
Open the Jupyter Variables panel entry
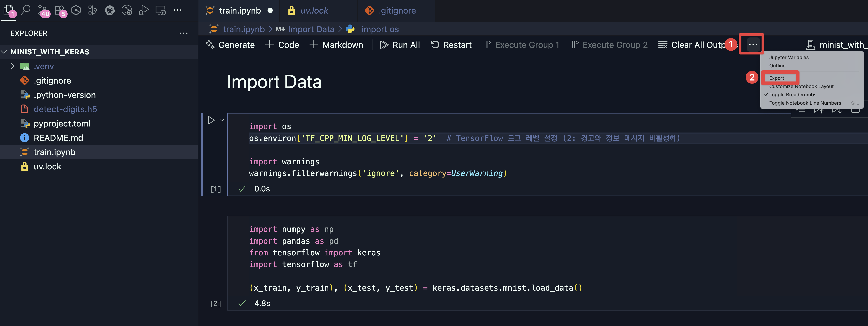[x=789, y=57]
